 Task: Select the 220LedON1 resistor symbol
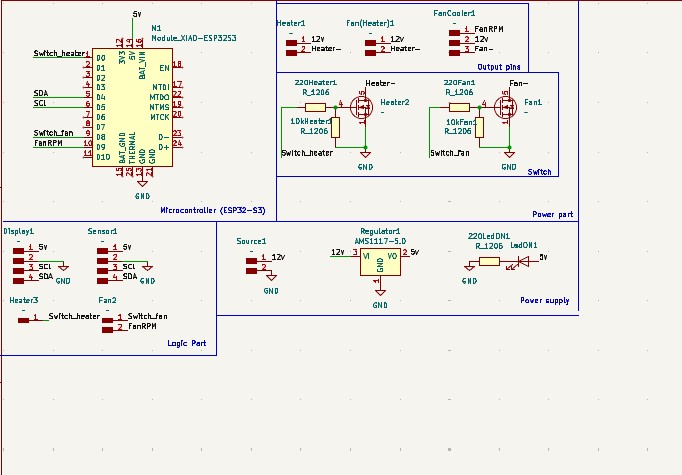click(x=489, y=261)
